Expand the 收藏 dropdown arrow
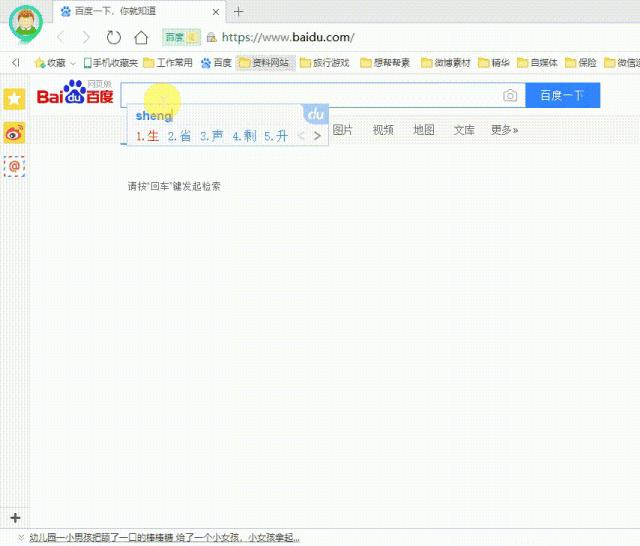The width and height of the screenshot is (640, 546). coord(73,63)
